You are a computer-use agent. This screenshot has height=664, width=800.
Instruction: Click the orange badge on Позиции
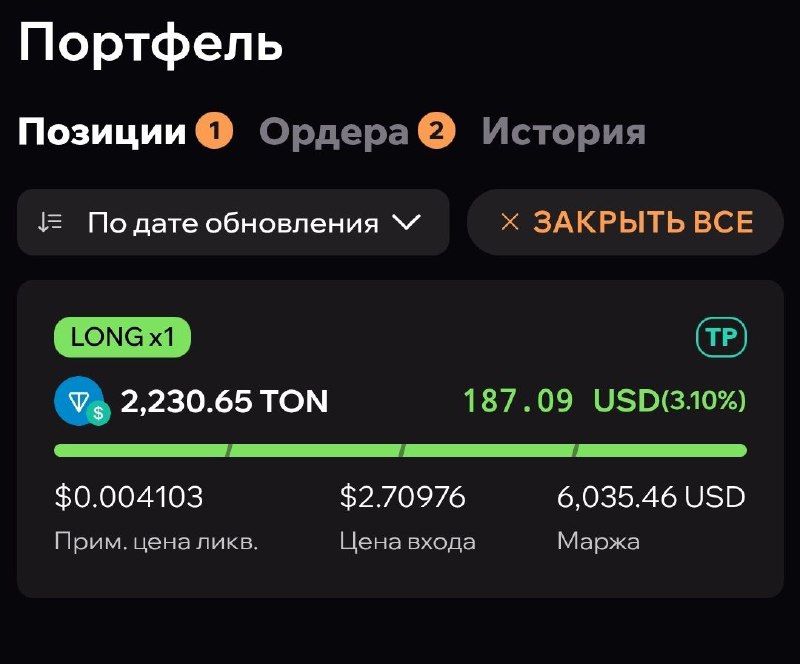point(214,131)
